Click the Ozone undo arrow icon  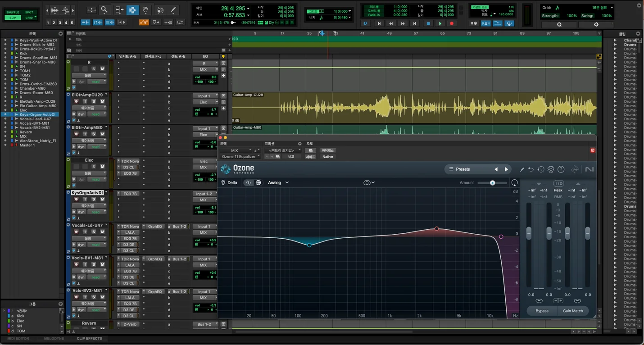531,169
